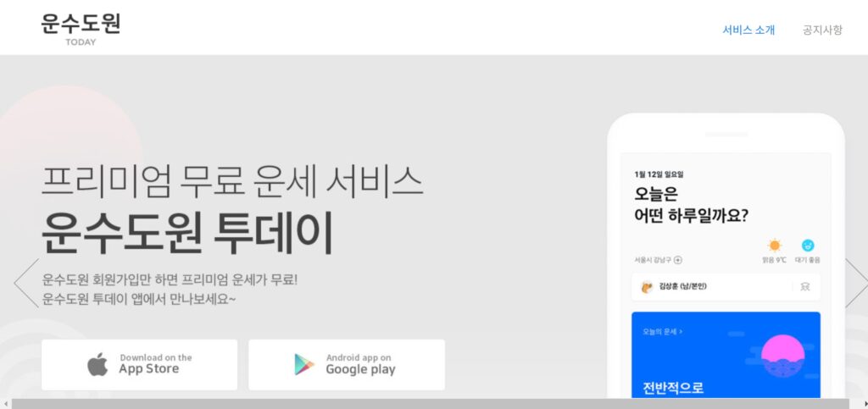Screen dimensions: 868x409
Task: Click the sun weather icon in phone
Action: tap(775, 246)
